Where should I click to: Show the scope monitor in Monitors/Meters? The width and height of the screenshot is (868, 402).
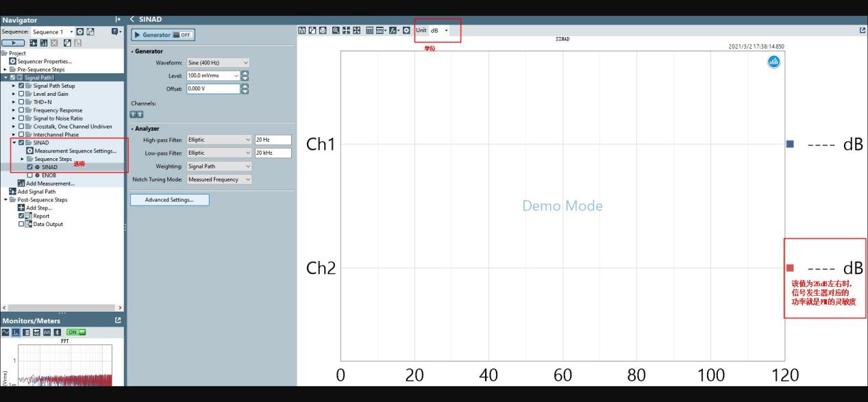[x=6, y=332]
